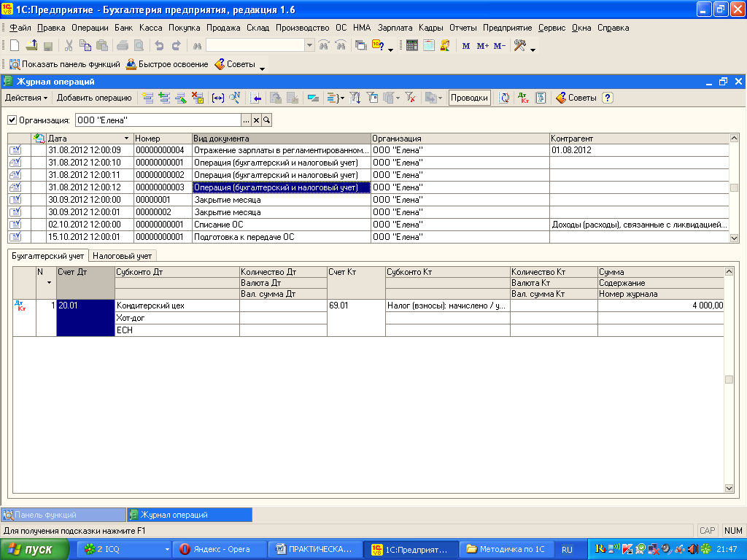Click the Edit current item pencil icon

pos(181,98)
